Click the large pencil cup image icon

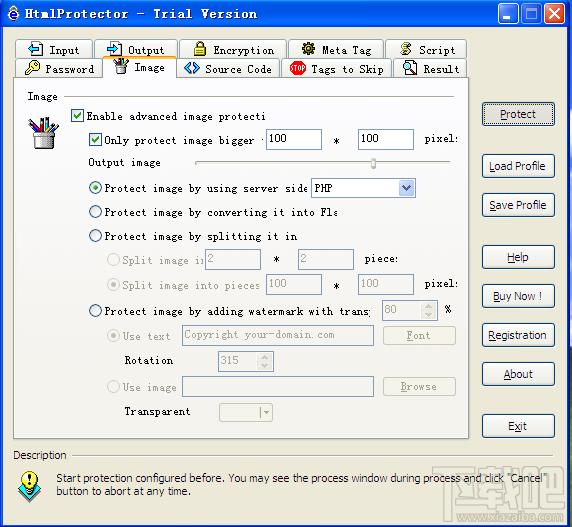coord(43,133)
